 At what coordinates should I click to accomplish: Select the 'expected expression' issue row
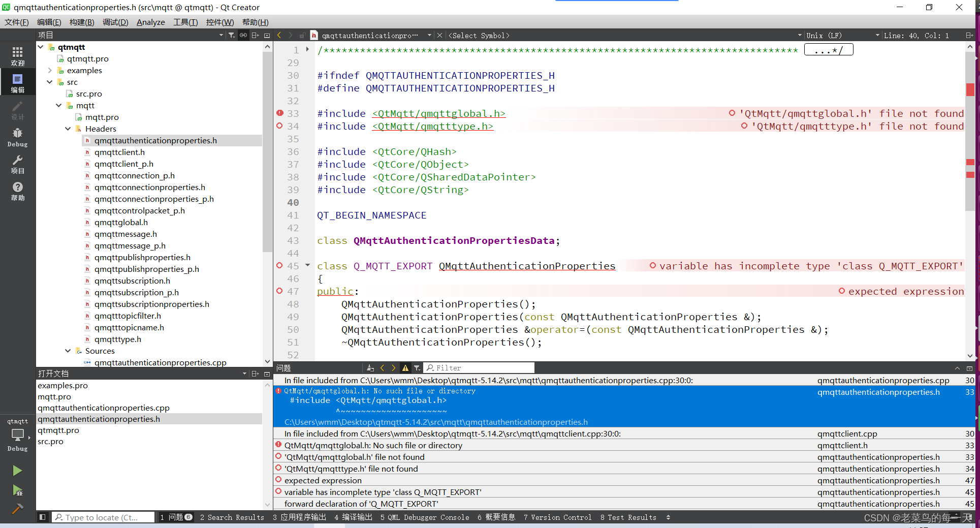623,480
